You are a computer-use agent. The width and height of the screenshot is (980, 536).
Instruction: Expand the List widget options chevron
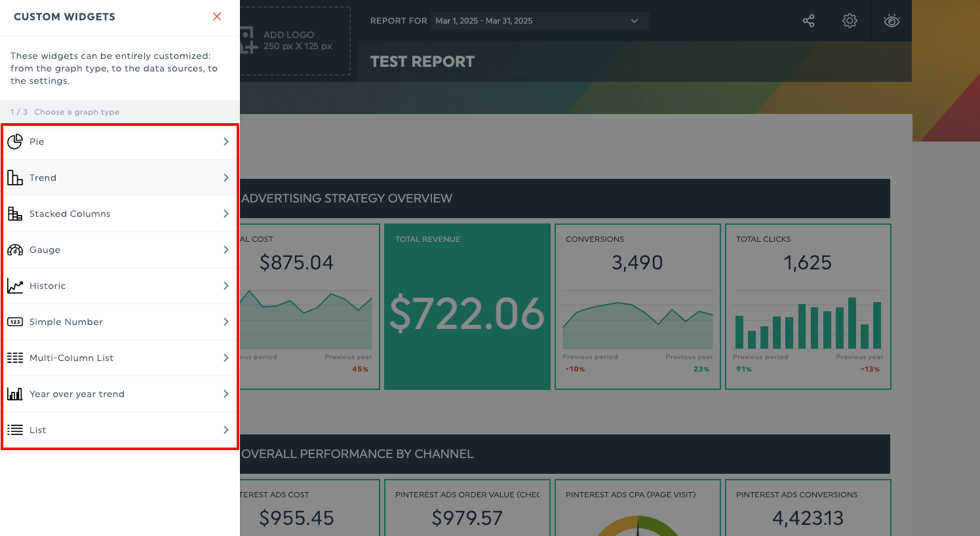point(225,429)
